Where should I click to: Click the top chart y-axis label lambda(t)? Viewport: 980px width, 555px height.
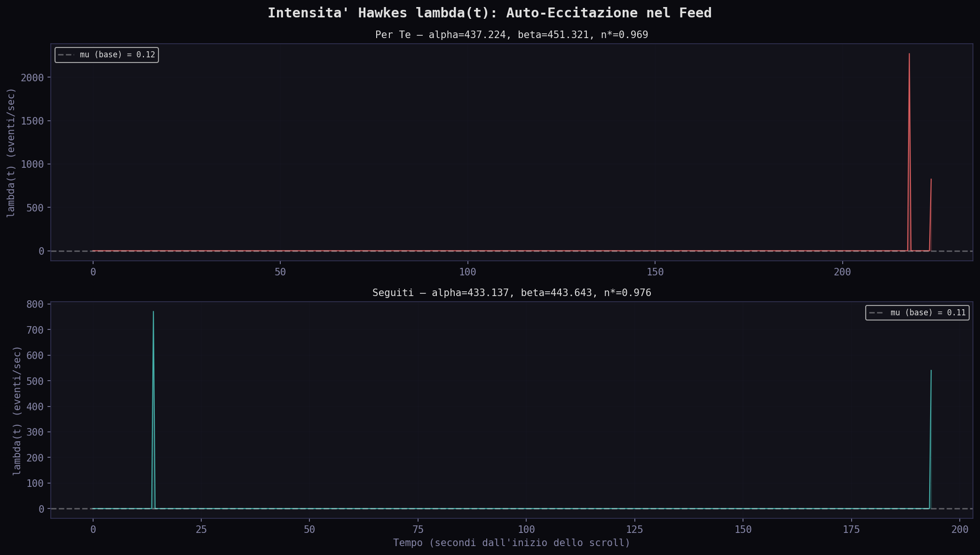[11, 153]
